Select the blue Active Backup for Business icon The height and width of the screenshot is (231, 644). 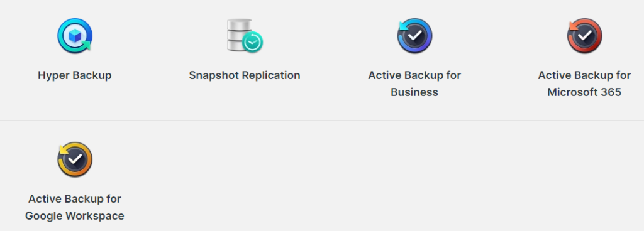(x=414, y=36)
